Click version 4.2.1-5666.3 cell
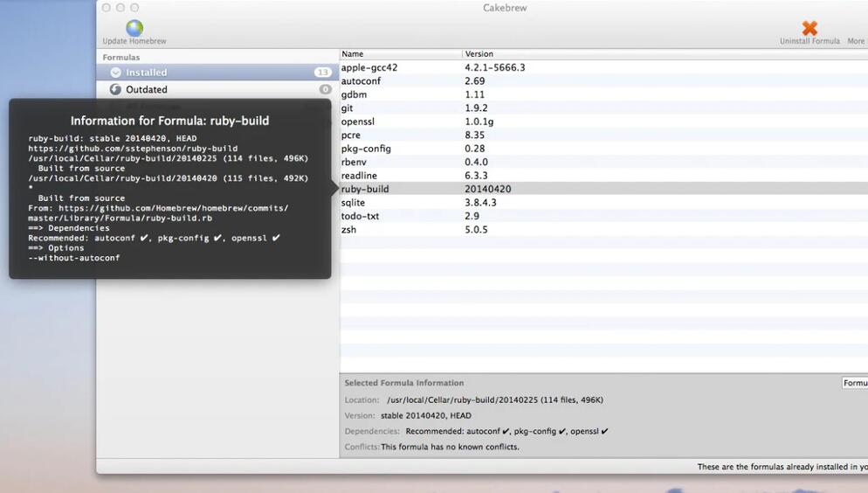The width and height of the screenshot is (868, 493). [x=495, y=67]
